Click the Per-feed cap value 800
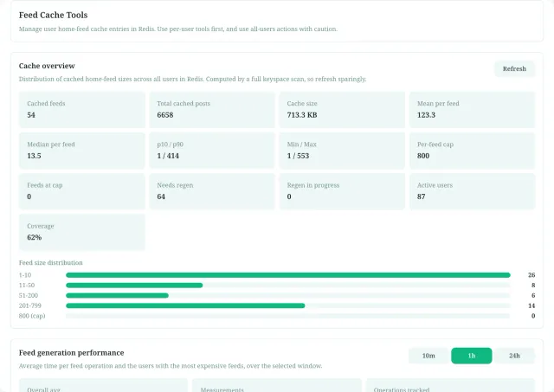This screenshot has width=554, height=392. [x=423, y=156]
